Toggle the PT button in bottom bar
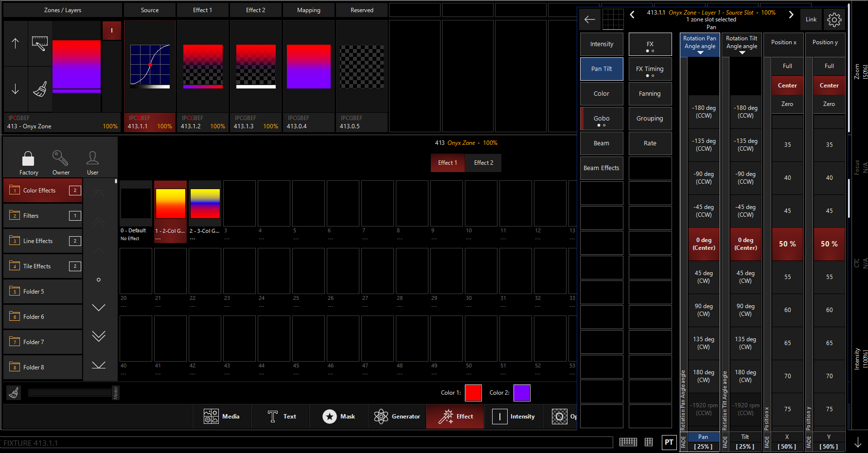 [x=669, y=442]
